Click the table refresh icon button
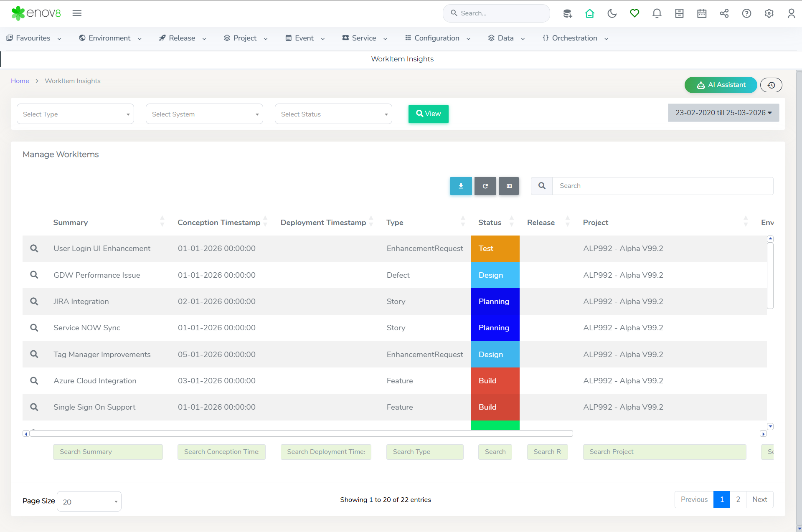Viewport: 802px width, 532px height. tap(485, 186)
